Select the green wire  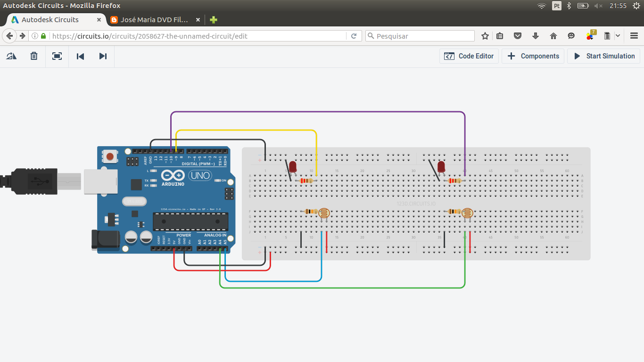342,287
